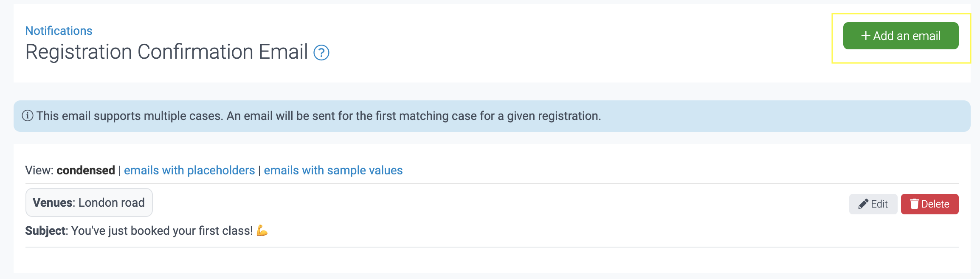Select the condensed view option

click(86, 170)
